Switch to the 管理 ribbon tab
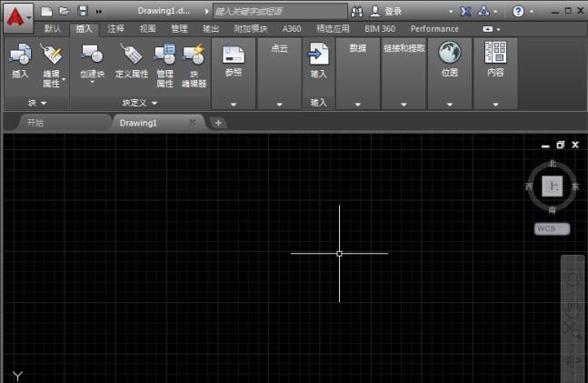Viewport: 588px width, 383px height. [x=179, y=29]
